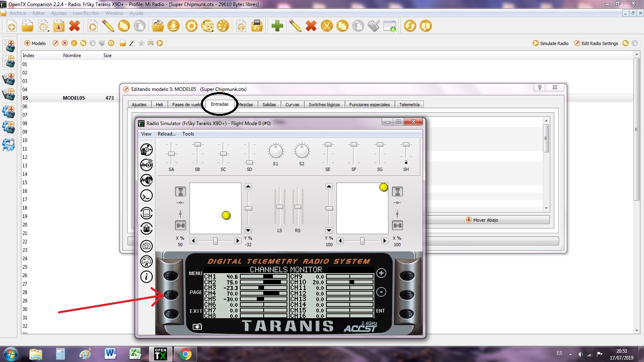Click the info icon in simulator sidebar
The height and width of the screenshot is (362, 644).
(x=147, y=277)
